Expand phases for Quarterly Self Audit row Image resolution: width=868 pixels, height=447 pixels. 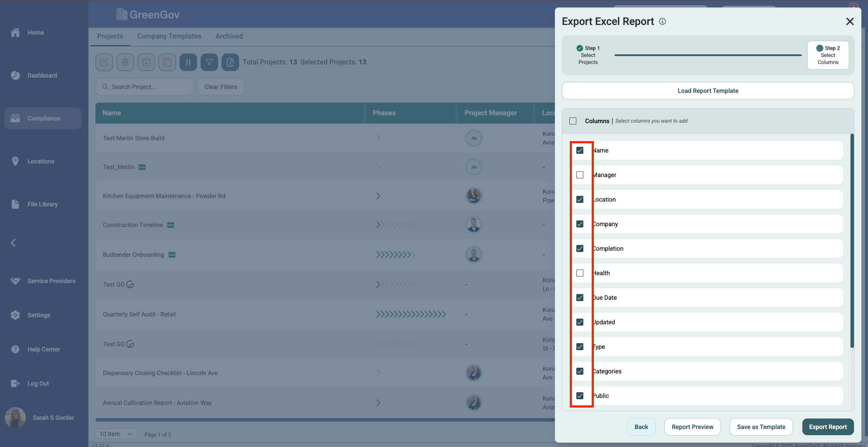tap(411, 314)
